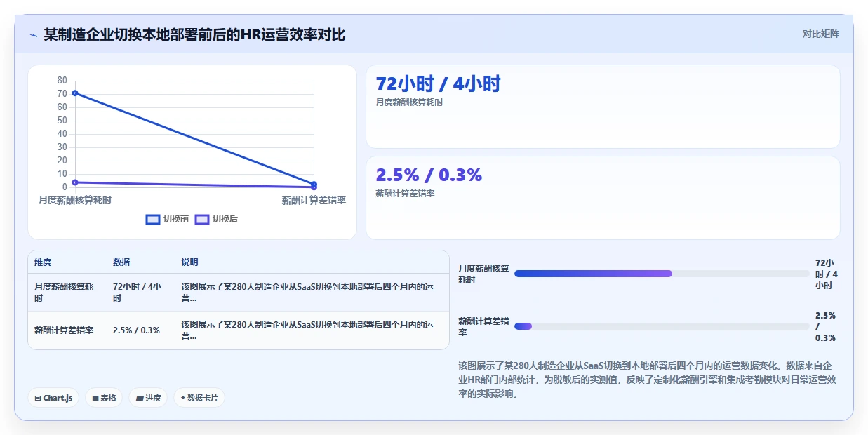The image size is (868, 435).
Task: Click the 说明 column header in the table
Action: (x=189, y=262)
